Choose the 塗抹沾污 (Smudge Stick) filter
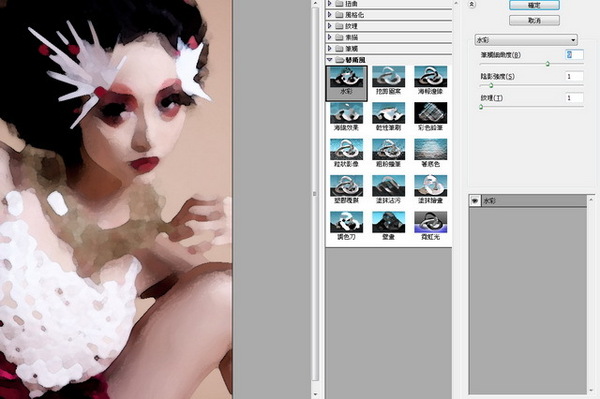 click(388, 189)
